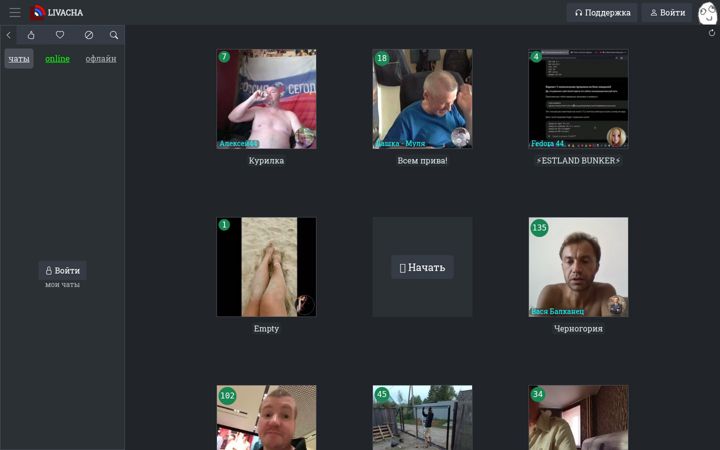Show favorites with heart icon
The height and width of the screenshot is (450, 720).
pyautogui.click(x=60, y=35)
